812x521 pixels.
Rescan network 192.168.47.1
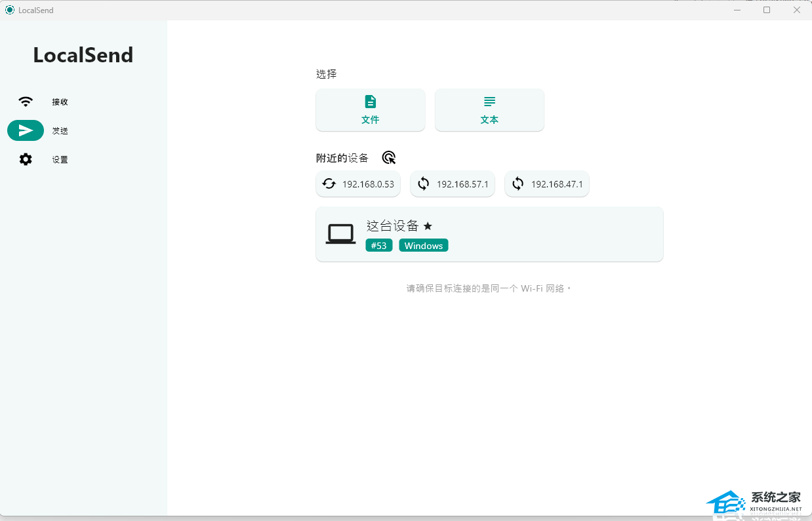click(x=547, y=184)
